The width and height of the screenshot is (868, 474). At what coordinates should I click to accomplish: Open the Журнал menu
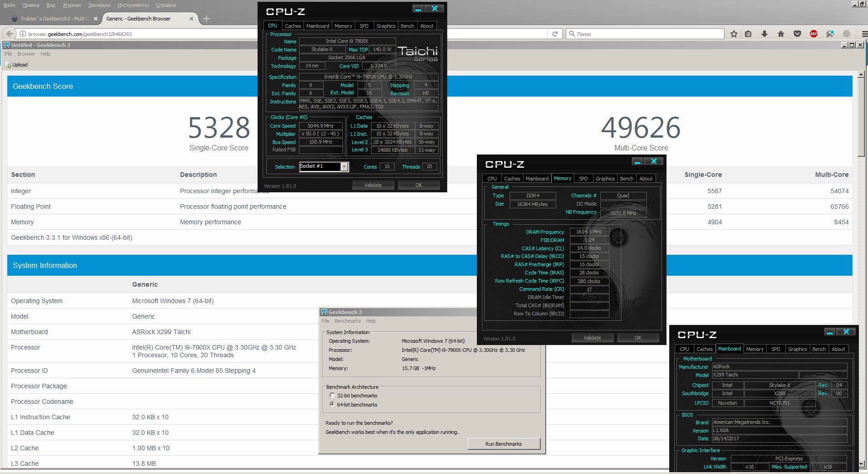(72, 5)
